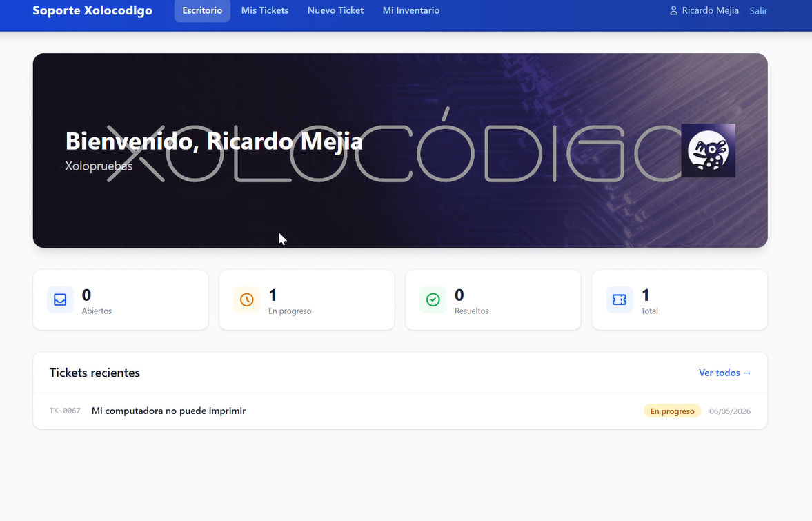Screen dimensions: 812x521
Task: Click the user profile icon
Action: [673, 10]
